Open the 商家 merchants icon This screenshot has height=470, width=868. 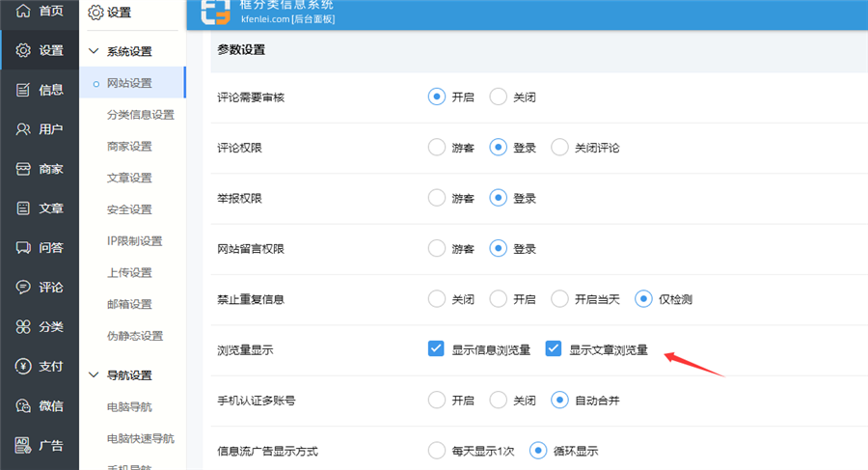coord(23,169)
